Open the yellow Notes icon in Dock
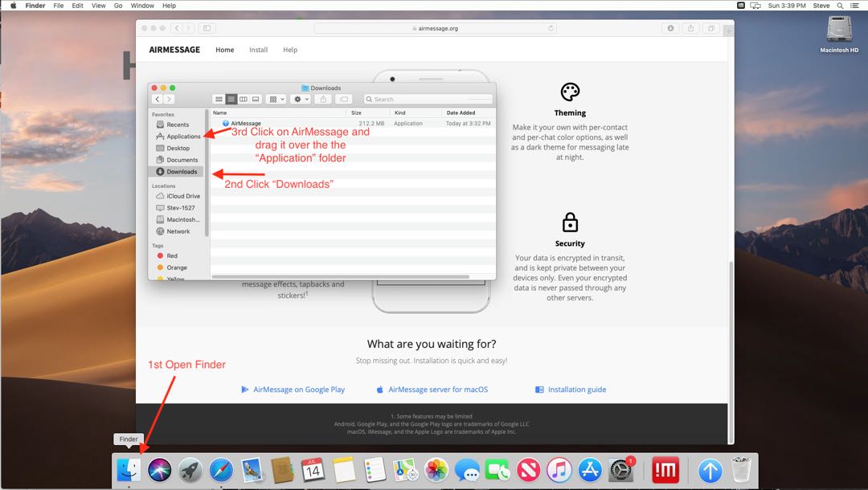The height and width of the screenshot is (490, 868). [x=344, y=470]
